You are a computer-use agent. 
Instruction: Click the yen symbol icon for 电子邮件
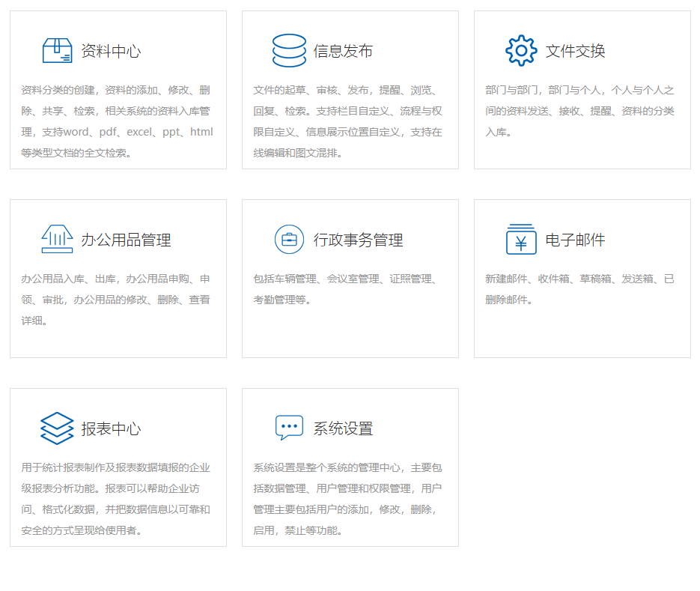(x=521, y=239)
